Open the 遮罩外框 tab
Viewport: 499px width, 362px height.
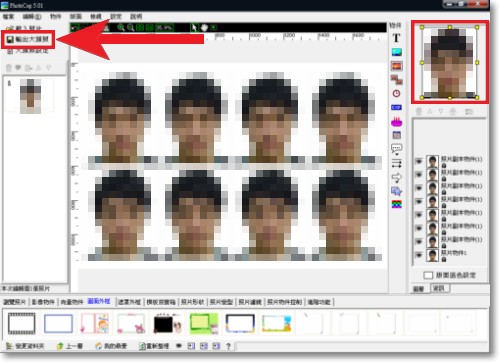[129, 302]
